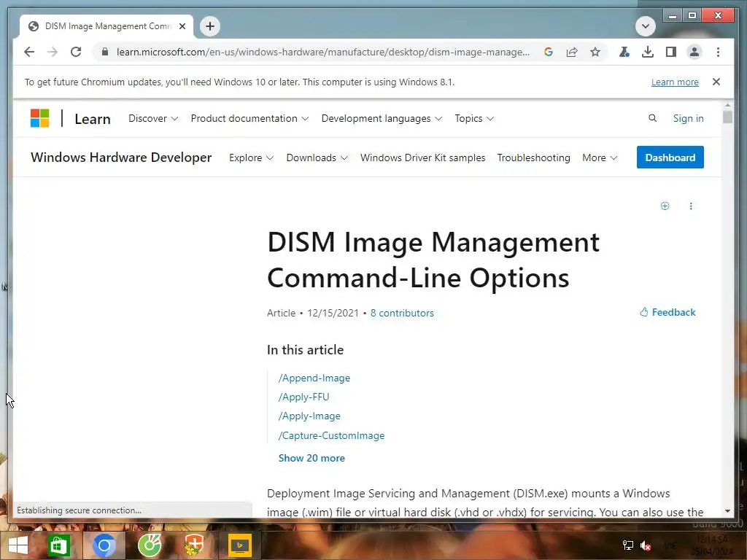Close the DISM Image Management tab

[x=182, y=26]
